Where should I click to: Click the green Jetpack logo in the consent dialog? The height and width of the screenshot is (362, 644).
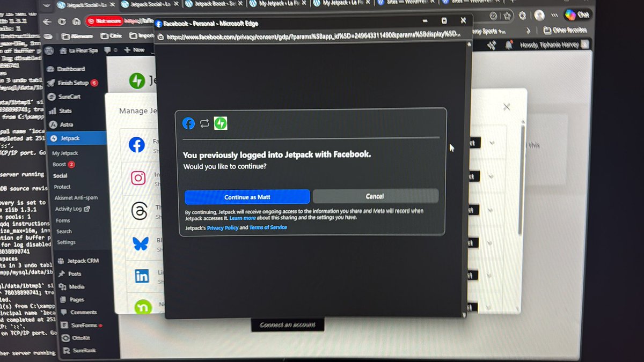point(221,123)
